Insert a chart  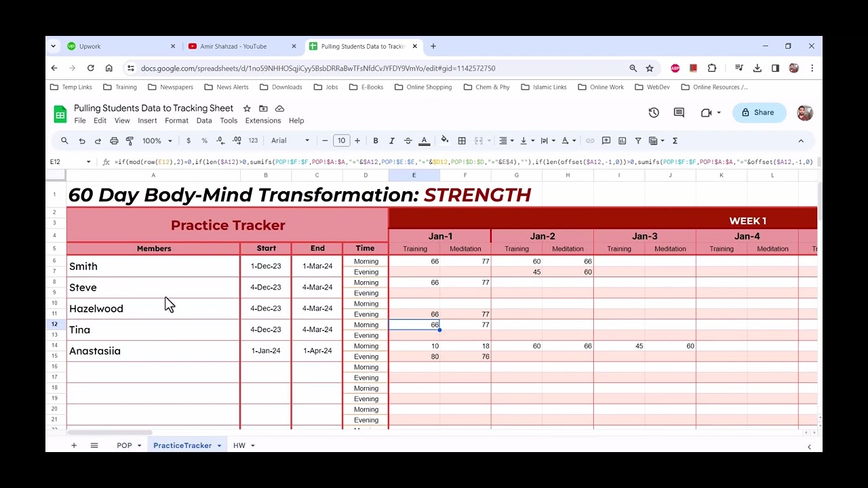622,141
